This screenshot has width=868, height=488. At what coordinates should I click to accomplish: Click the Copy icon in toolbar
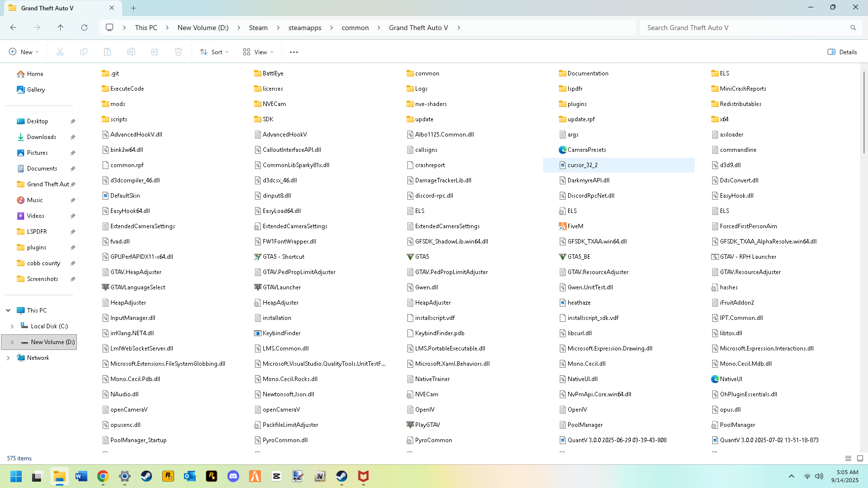(x=84, y=52)
